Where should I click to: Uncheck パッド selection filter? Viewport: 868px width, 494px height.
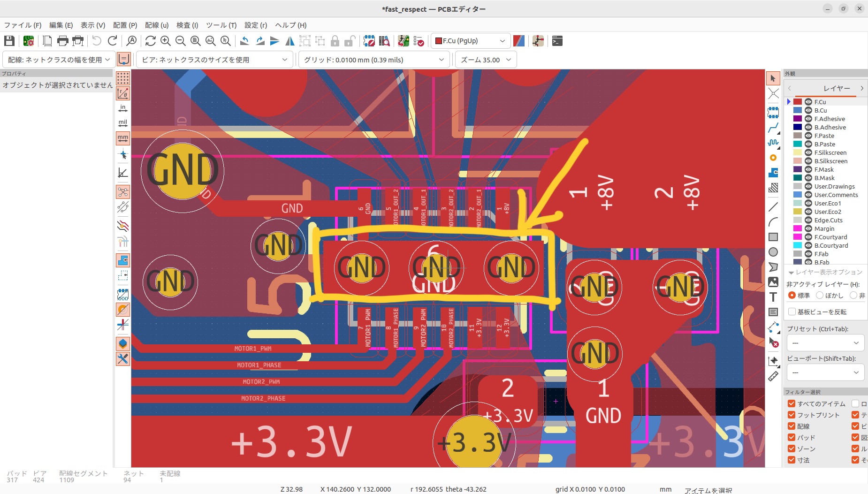tap(792, 438)
